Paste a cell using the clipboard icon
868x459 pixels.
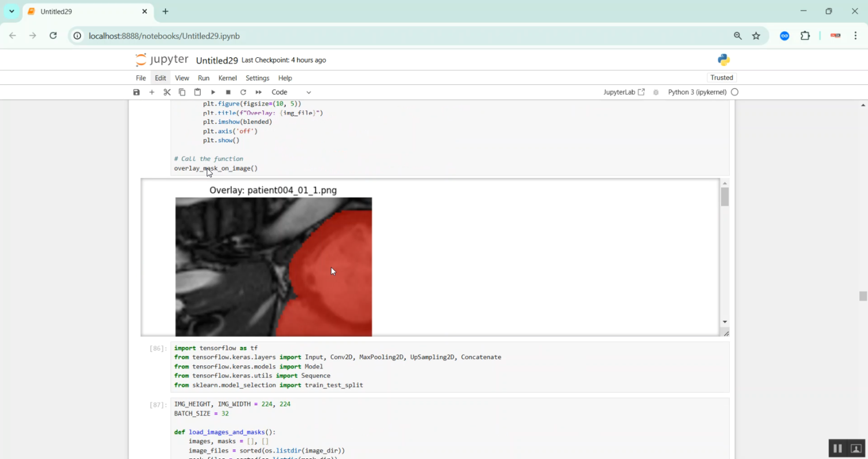[x=197, y=92]
